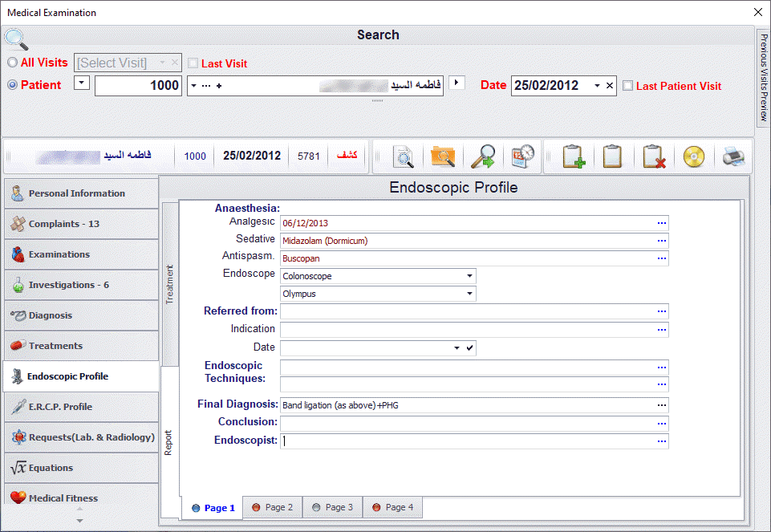Click the calendar clock toolbar icon
771x532 pixels.
(522, 156)
